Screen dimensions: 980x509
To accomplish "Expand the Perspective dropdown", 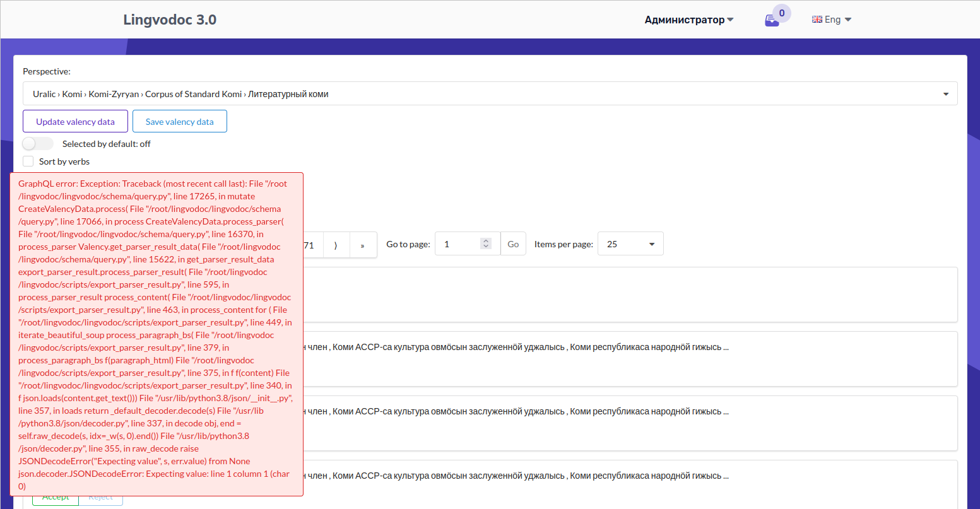I will [x=490, y=94].
